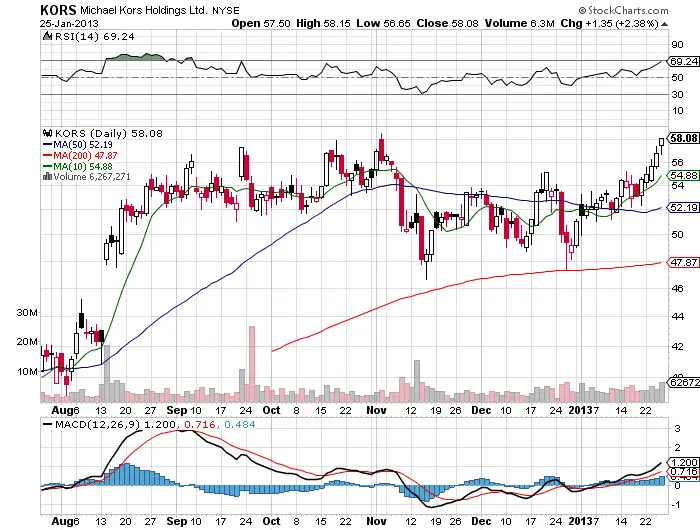Click the RSI(14) 69.24 legend label
The width and height of the screenshot is (700, 530).
[95, 36]
